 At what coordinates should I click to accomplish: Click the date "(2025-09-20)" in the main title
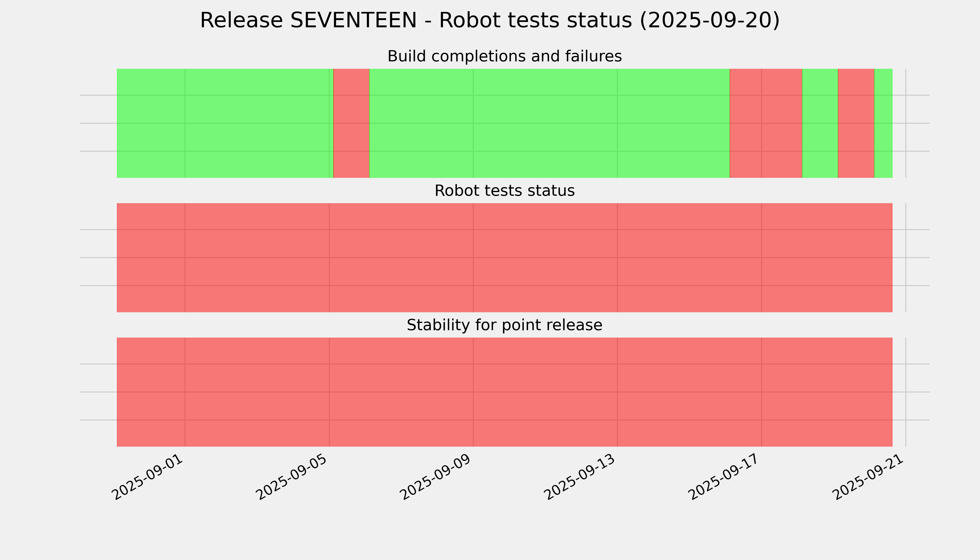click(710, 21)
